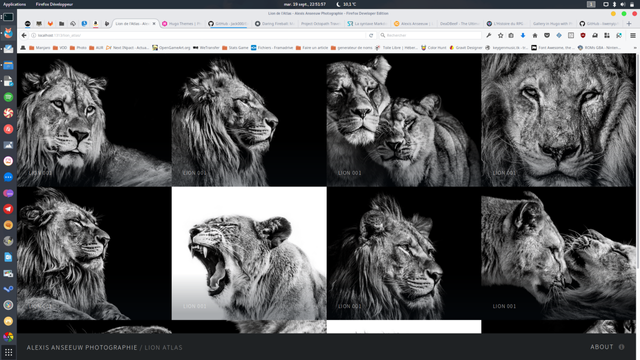Open the Firefox downloads arrow
The width and height of the screenshot is (640, 360).
tap(523, 36)
